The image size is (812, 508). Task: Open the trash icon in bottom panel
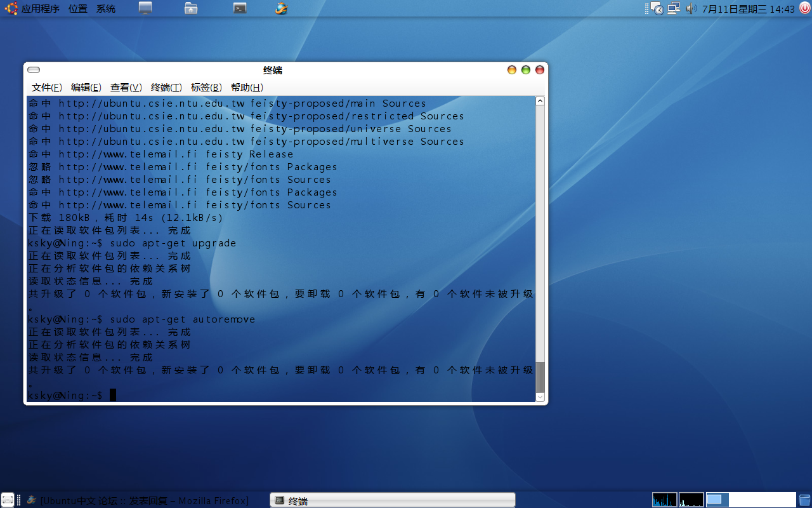(804, 500)
